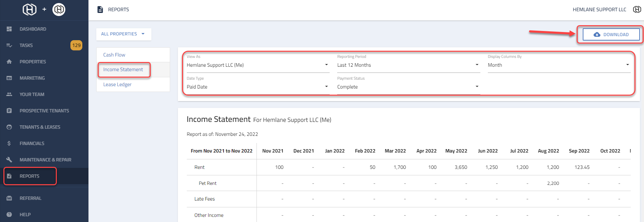Viewport: 644px width, 222px height.
Task: Select the Financials dollar sign icon
Action: 9,143
